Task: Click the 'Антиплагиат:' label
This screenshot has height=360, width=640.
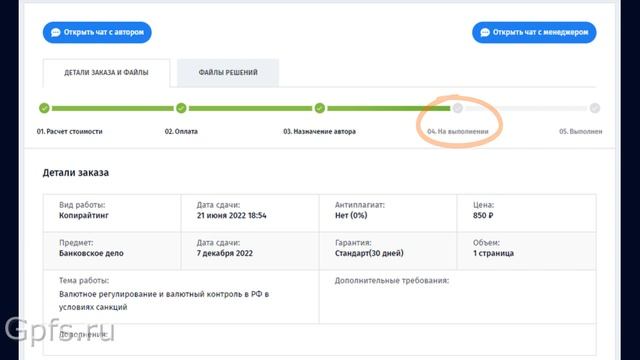Action: click(360, 205)
